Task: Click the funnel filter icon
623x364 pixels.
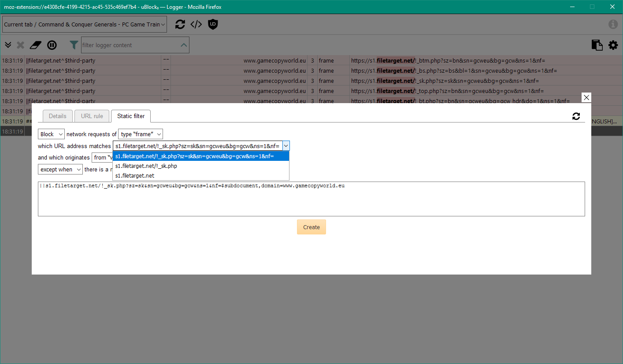Action: coord(74,45)
